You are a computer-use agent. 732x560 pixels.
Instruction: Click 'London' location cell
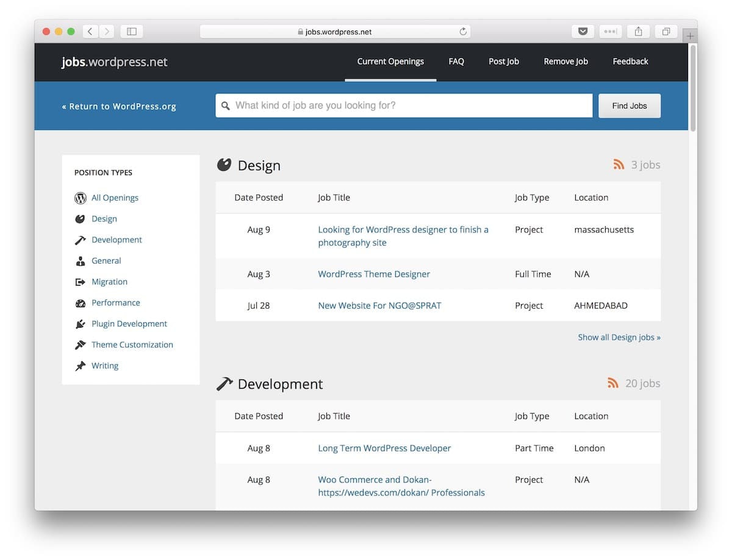pyautogui.click(x=589, y=448)
